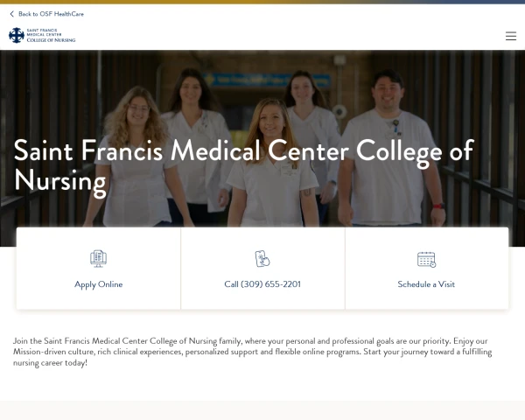Click the Saint Francis cross logo emblem
Viewport: 525px width, 420px height.
click(17, 35)
